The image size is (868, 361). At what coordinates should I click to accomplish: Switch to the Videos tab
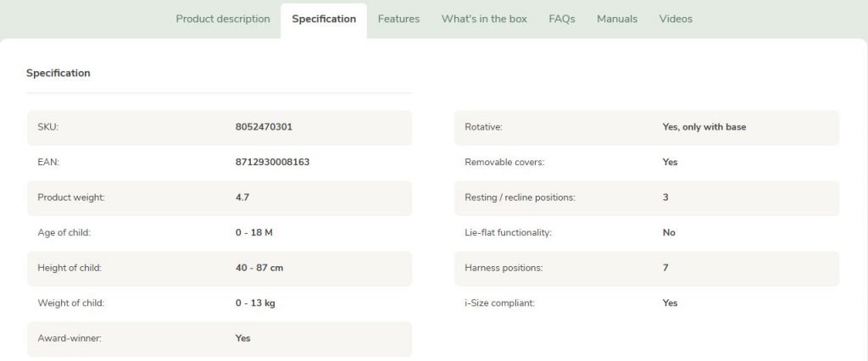pos(676,19)
